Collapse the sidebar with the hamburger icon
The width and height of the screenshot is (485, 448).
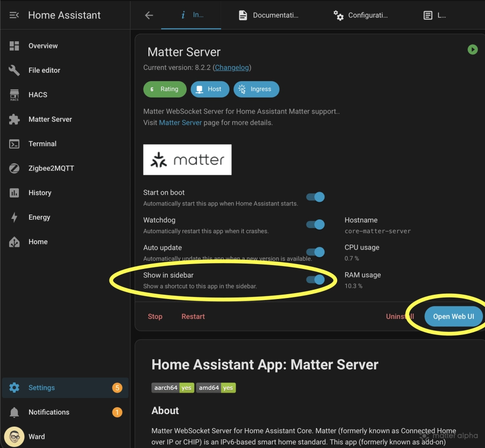(14, 15)
